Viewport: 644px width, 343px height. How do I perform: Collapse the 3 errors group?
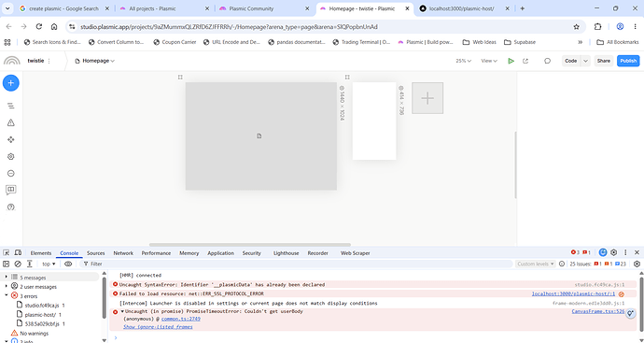click(x=7, y=295)
